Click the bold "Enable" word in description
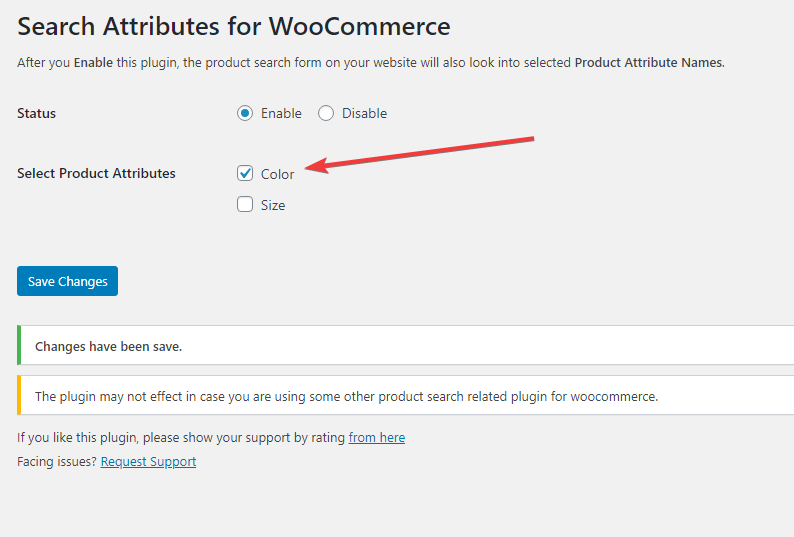 pyautogui.click(x=93, y=62)
